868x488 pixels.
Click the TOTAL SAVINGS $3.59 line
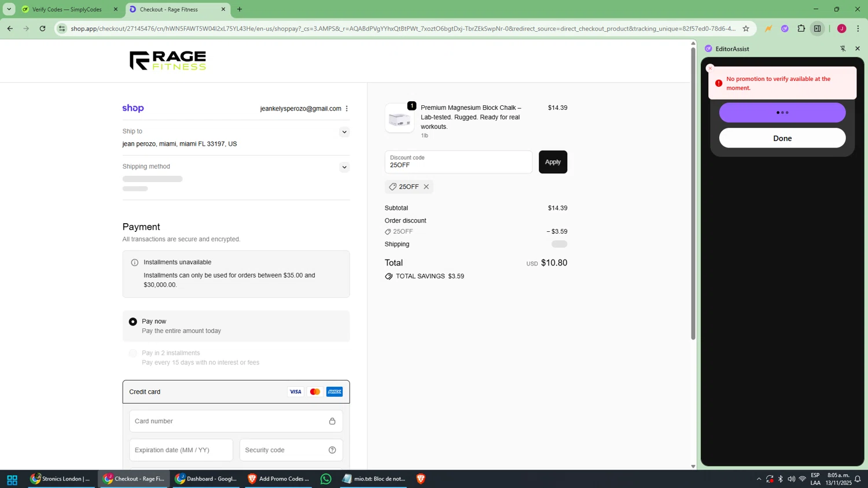tap(424, 276)
